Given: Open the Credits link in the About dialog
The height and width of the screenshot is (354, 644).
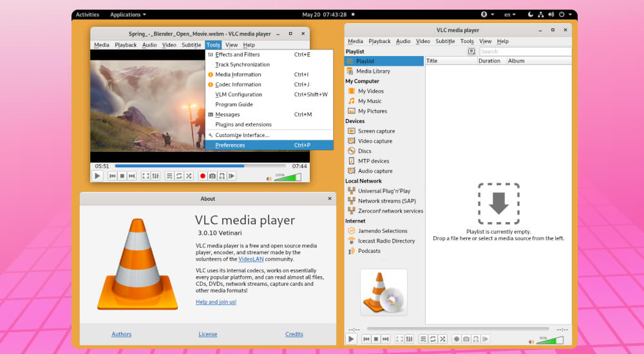Looking at the screenshot, I should [294, 334].
